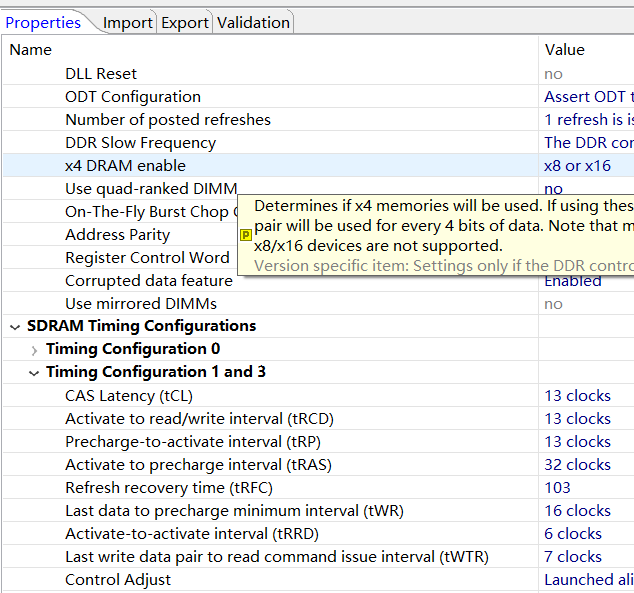Click the Value column header
Screen dimensions: 634x593
(565, 50)
